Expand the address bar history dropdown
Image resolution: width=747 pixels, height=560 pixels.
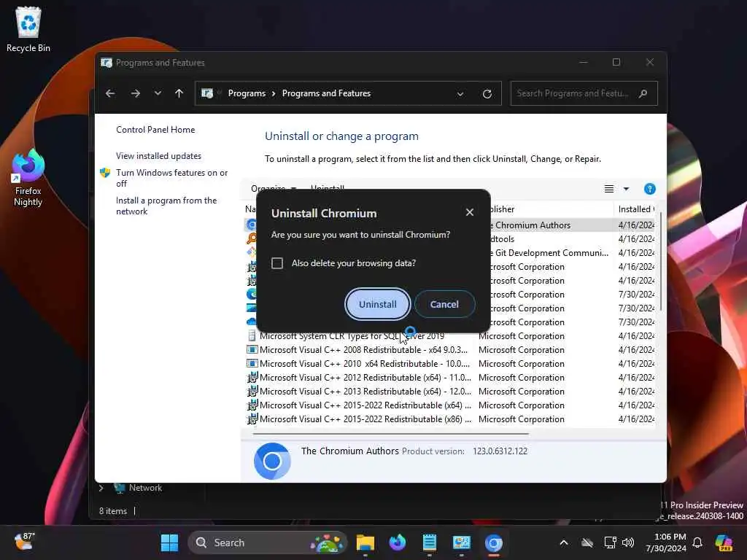pos(460,94)
